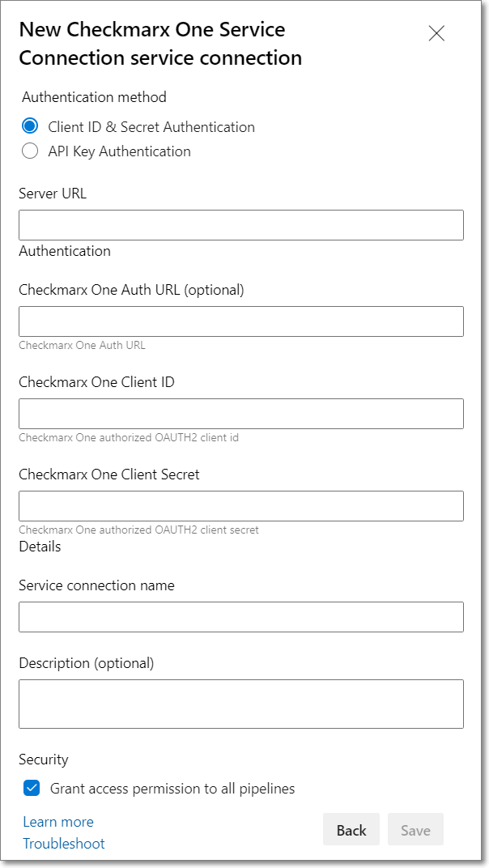The width and height of the screenshot is (489, 868).
Task: Close the new service connection panel
Action: tap(436, 34)
